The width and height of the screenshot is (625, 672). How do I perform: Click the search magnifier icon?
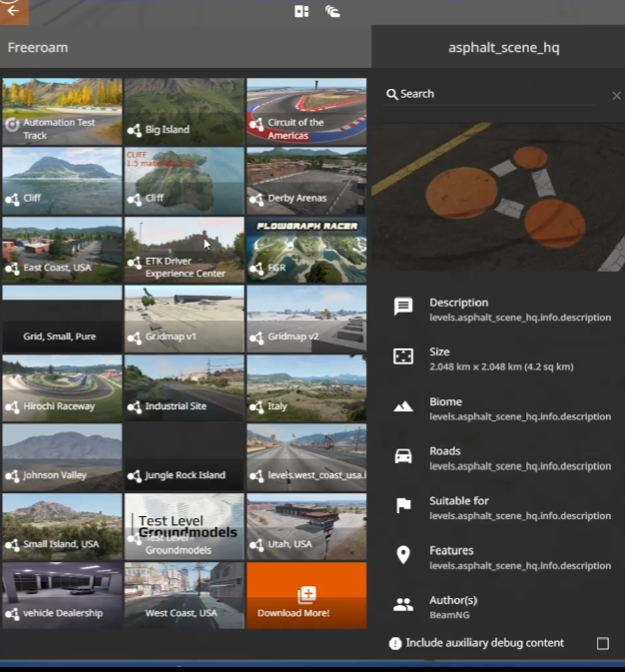click(391, 94)
